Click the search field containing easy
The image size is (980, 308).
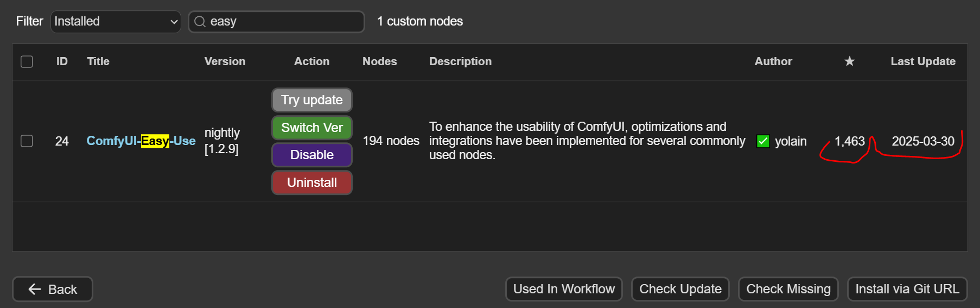click(276, 22)
